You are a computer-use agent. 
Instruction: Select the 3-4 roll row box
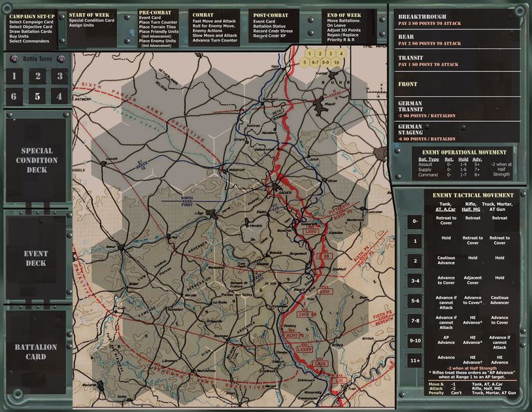tap(414, 281)
